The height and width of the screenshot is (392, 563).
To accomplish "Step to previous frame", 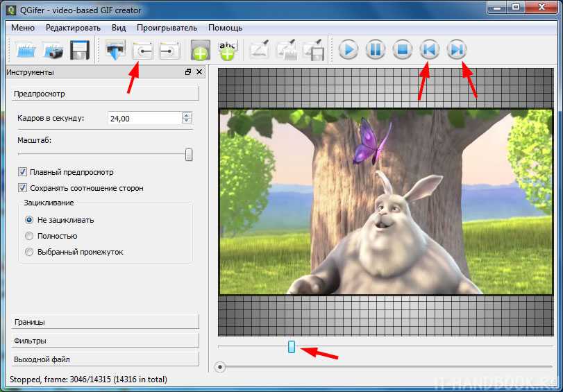I will pyautogui.click(x=430, y=49).
